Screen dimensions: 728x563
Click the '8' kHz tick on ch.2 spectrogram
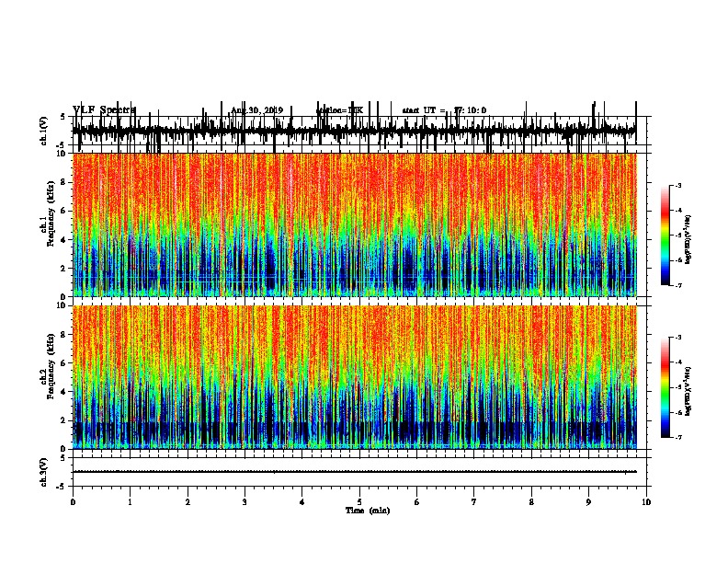(x=63, y=335)
